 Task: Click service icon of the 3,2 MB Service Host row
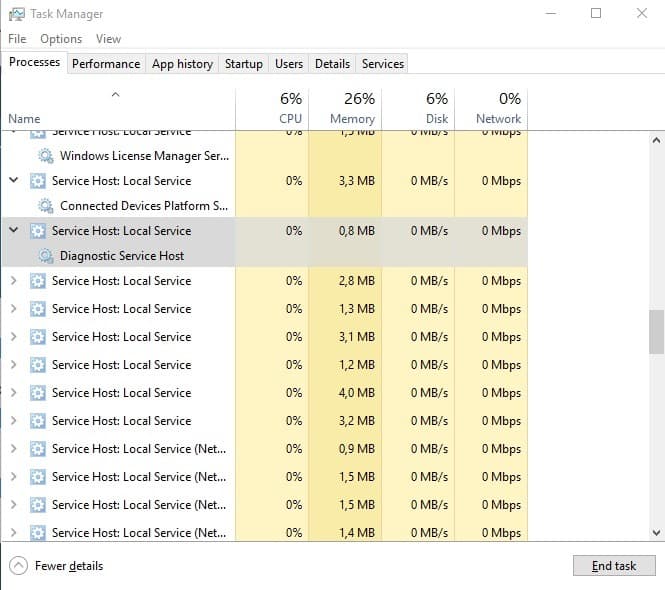(x=38, y=421)
